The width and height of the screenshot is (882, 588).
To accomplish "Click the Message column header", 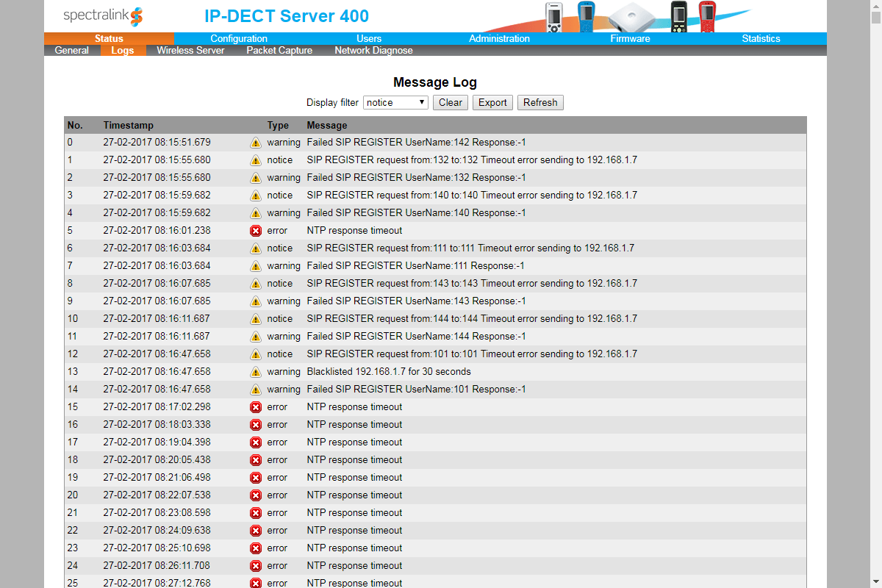I will click(x=327, y=126).
